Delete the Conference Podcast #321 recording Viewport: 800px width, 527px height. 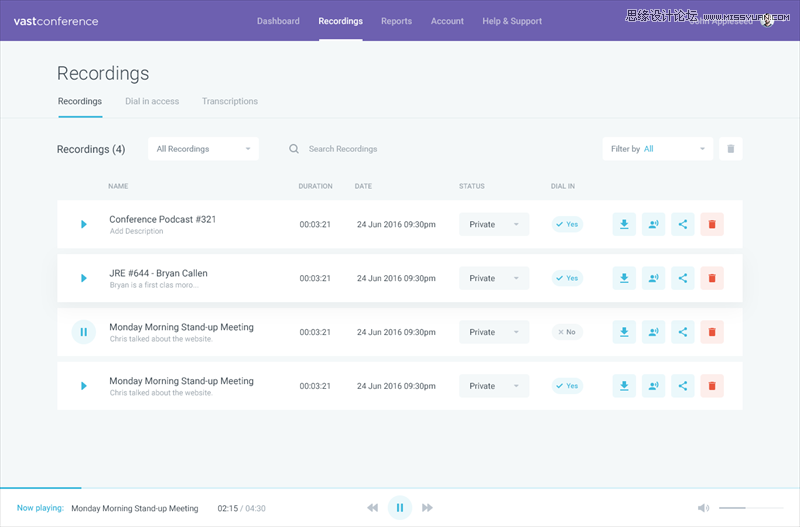tap(712, 225)
